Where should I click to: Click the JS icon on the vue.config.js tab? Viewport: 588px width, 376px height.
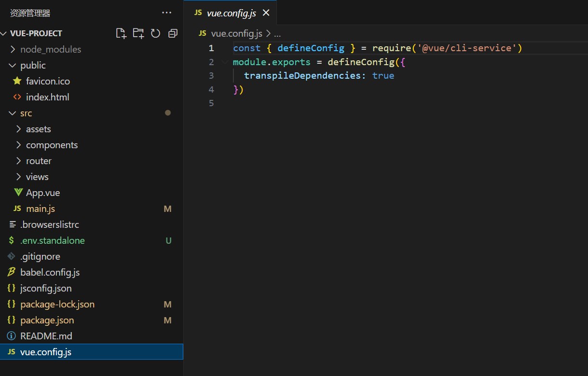[198, 13]
